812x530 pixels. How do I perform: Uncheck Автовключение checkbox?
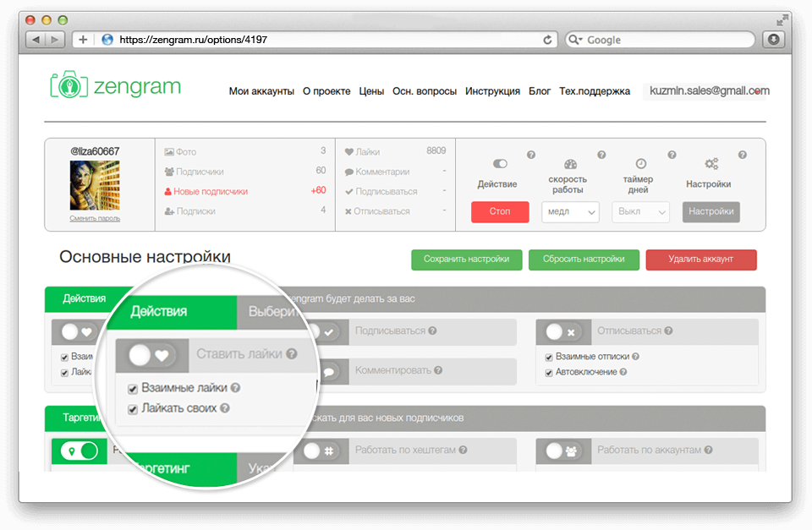549,373
